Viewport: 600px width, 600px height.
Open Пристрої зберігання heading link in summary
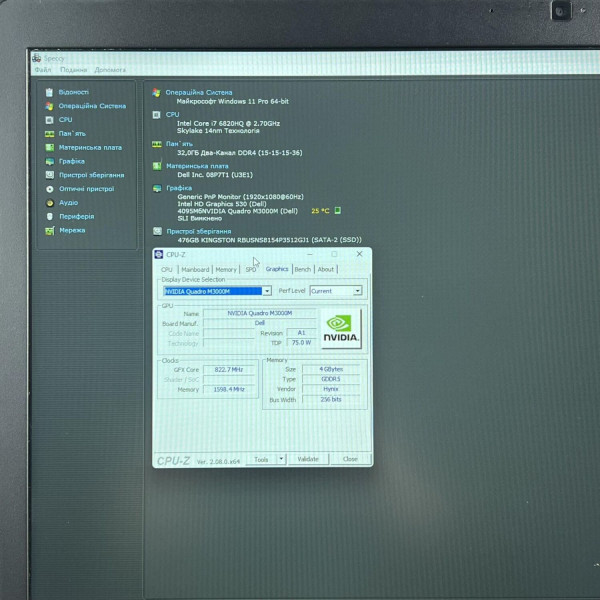(x=199, y=232)
